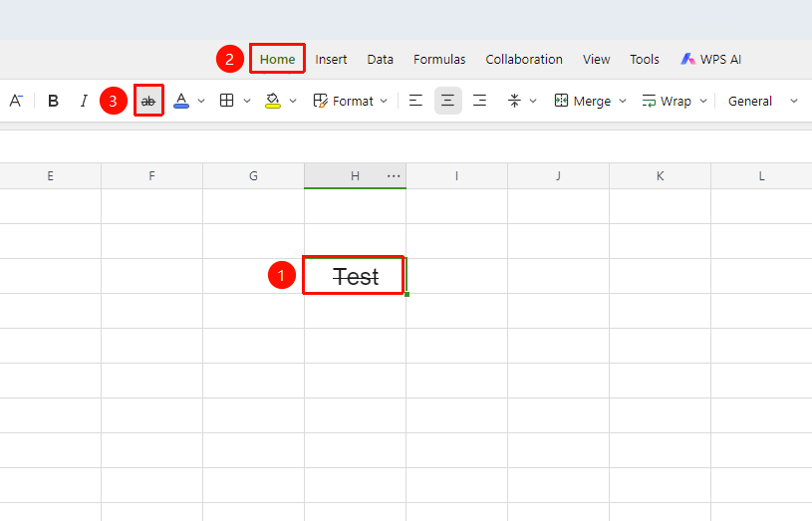
Task: Select column F header
Action: click(x=151, y=176)
